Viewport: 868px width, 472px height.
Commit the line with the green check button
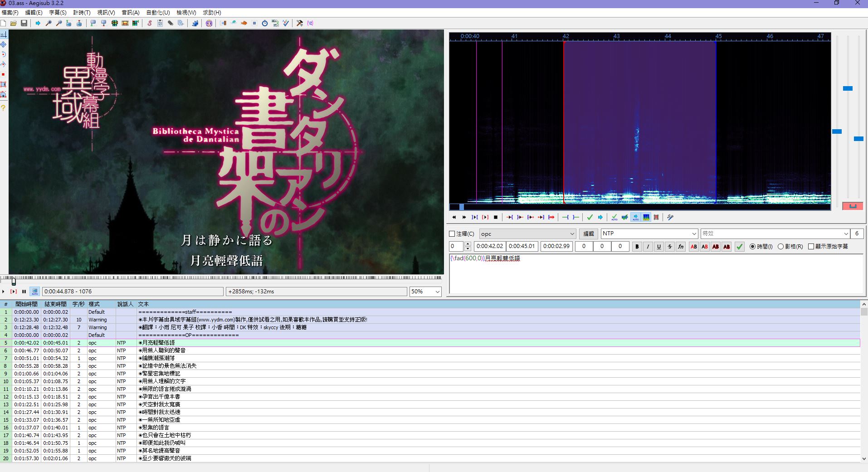click(740, 247)
